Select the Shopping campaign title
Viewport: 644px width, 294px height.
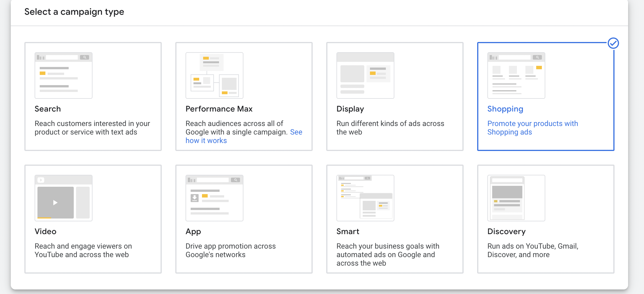point(505,109)
